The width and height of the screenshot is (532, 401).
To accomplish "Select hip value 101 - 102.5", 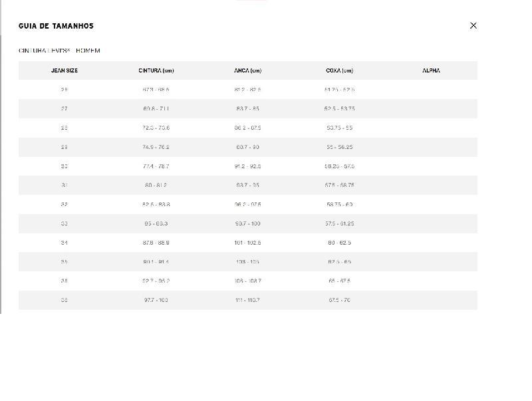I will 247,243.
